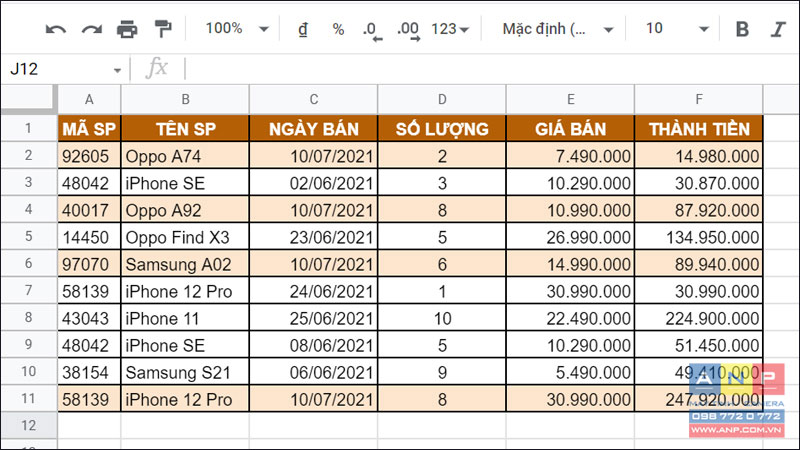This screenshot has width=800, height=450.
Task: Select row 12 header
Action: click(x=29, y=426)
